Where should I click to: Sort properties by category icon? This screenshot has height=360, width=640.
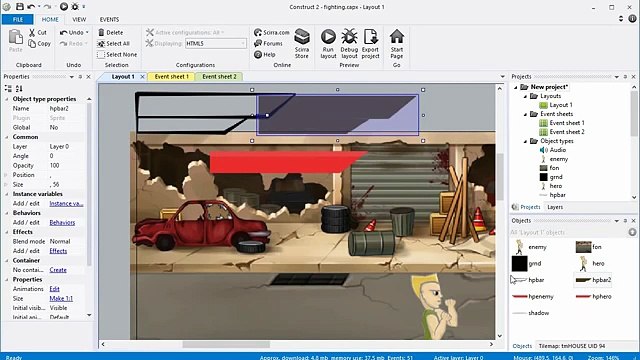point(8,88)
